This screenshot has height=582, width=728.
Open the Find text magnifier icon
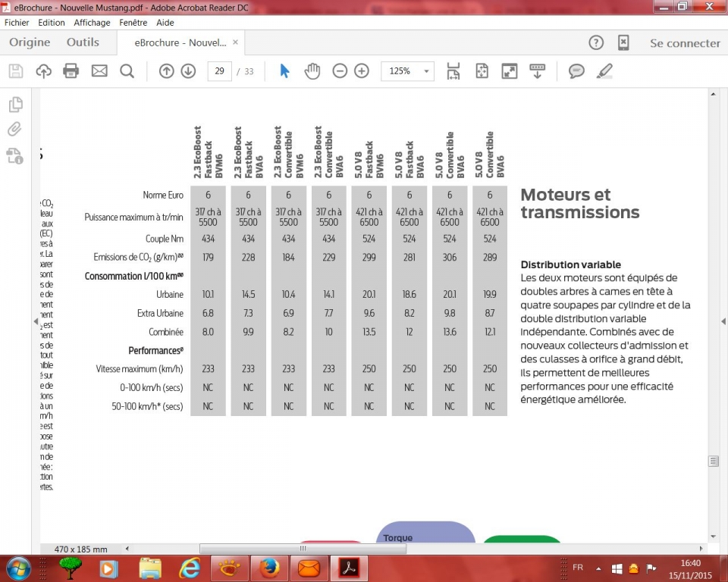tap(127, 71)
